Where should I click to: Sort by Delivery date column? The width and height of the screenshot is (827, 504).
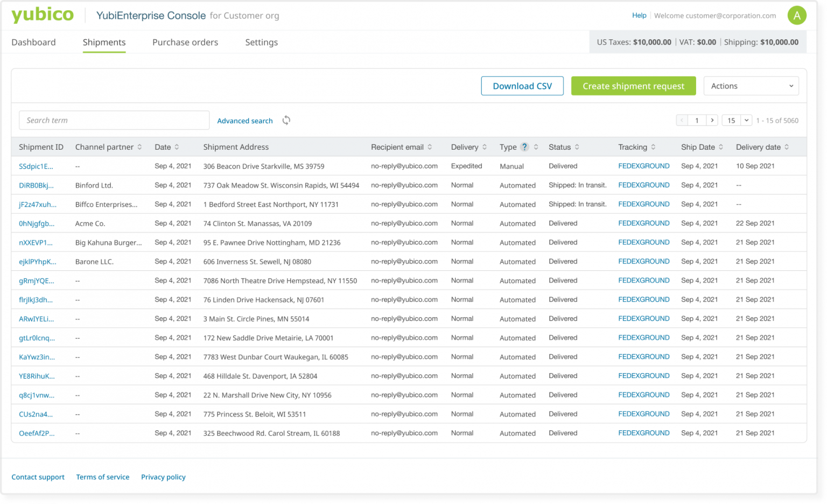pos(787,146)
